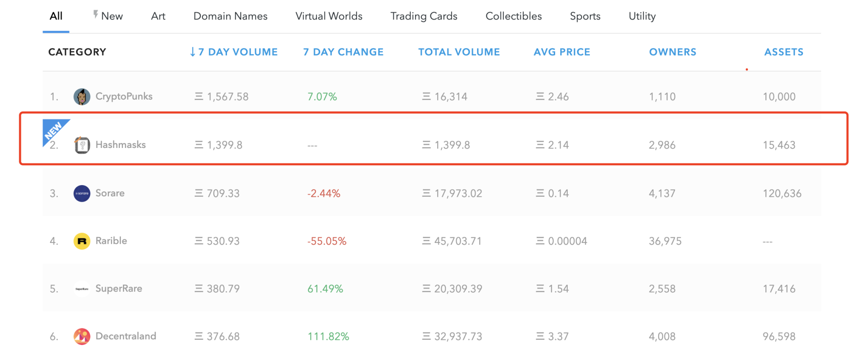Open the Domain Names tab
868x352 pixels.
231,16
